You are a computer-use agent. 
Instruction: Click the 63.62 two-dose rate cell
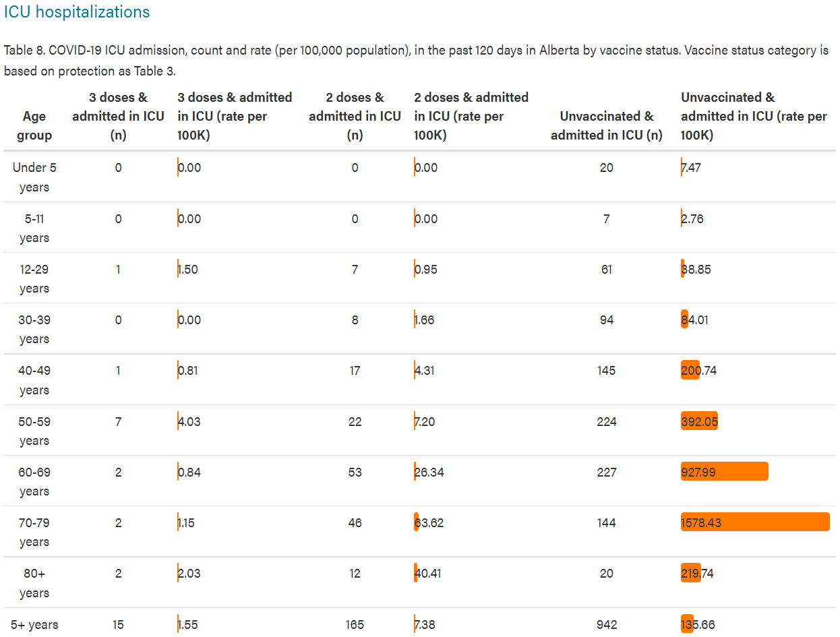pyautogui.click(x=429, y=522)
